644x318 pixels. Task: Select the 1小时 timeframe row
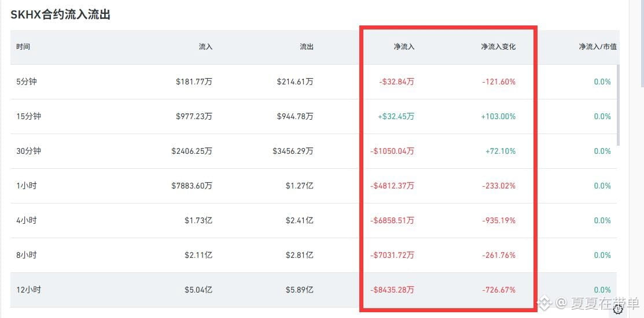coord(314,186)
